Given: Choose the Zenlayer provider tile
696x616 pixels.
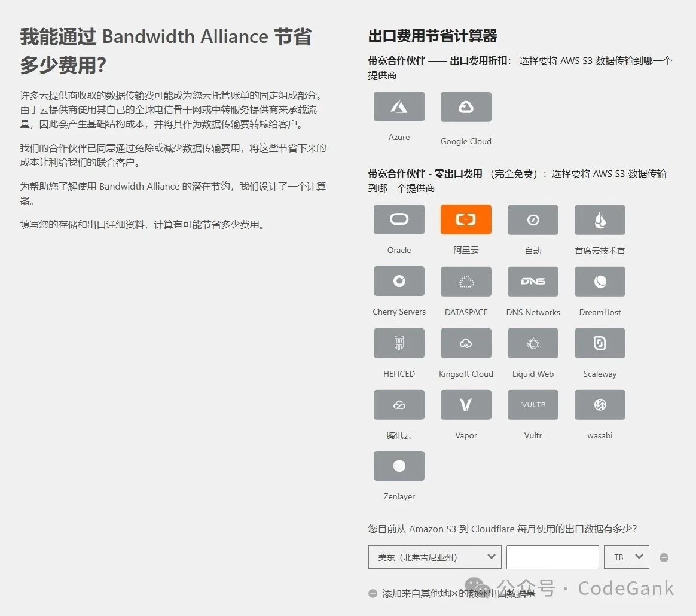Looking at the screenshot, I should pyautogui.click(x=399, y=466).
